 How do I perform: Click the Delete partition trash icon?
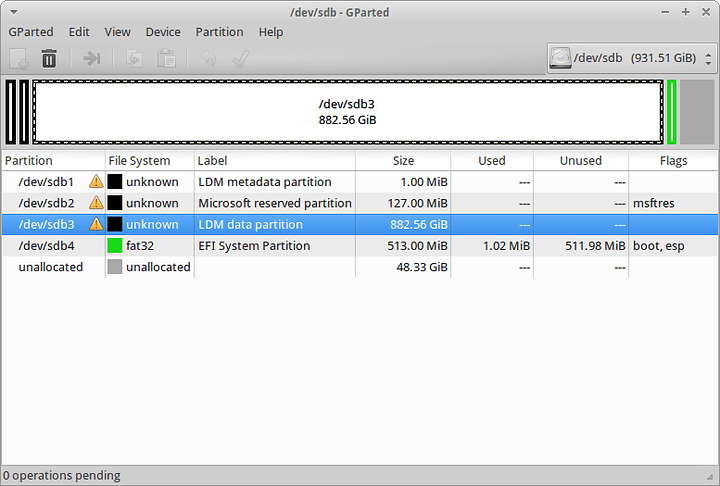(49, 58)
